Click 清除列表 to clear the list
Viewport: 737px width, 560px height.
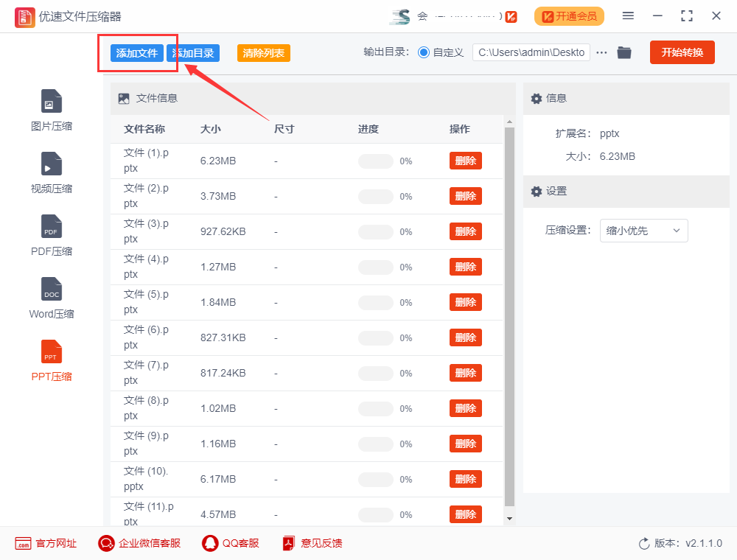click(x=264, y=53)
